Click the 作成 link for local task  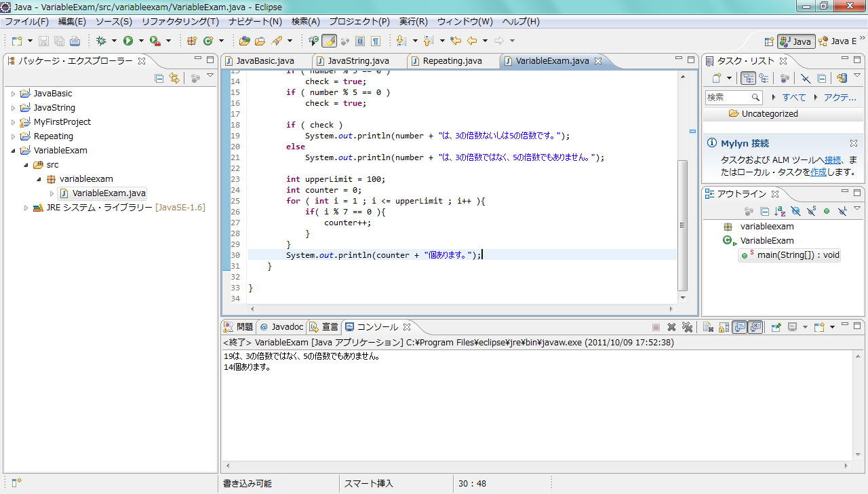coord(818,172)
